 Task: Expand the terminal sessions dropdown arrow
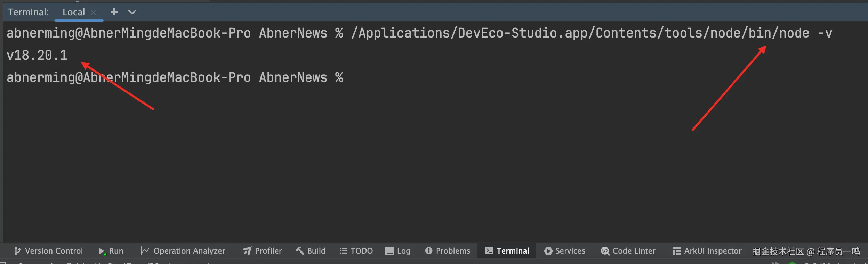click(x=132, y=12)
